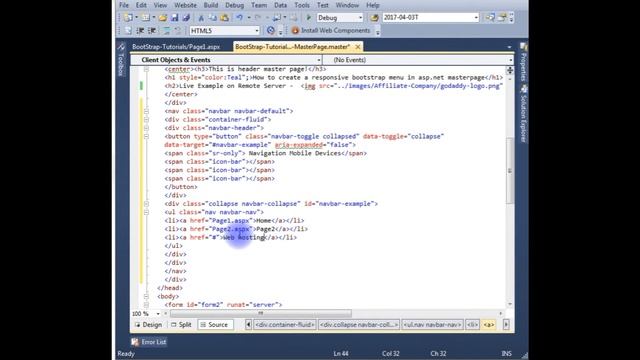Close the MasterPage.master tab
This screenshot has height=360, width=640.
pyautogui.click(x=358, y=47)
